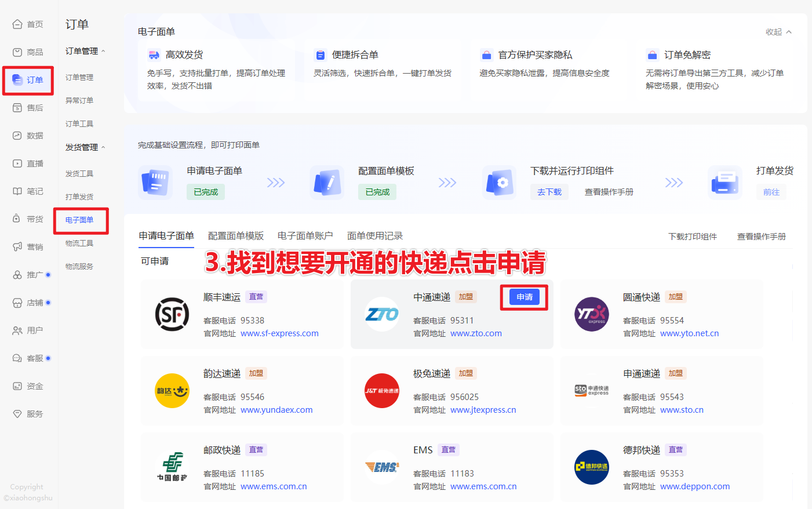Open the 笔记 notes sidebar icon
The height and width of the screenshot is (509, 812).
(17, 191)
